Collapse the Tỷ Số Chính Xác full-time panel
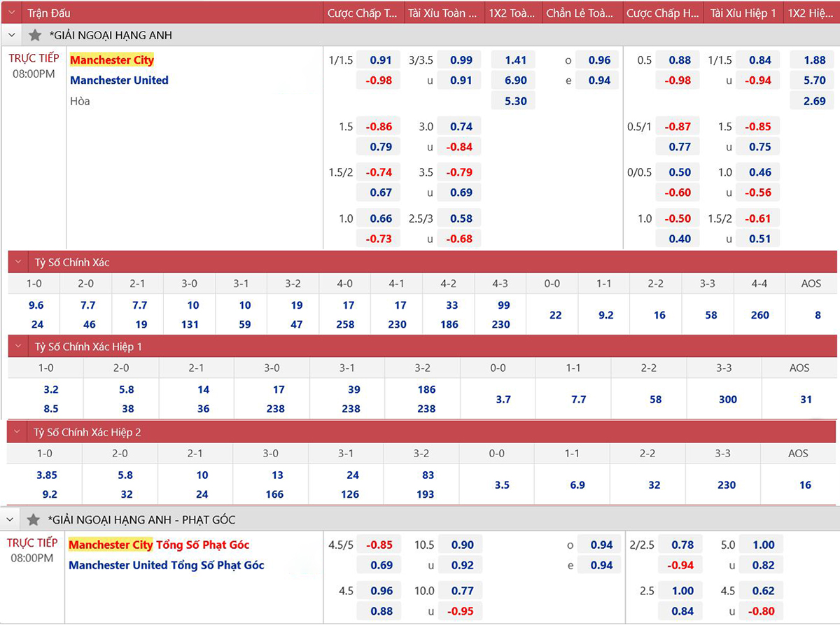Viewport: 840px width, 628px height. click(19, 263)
